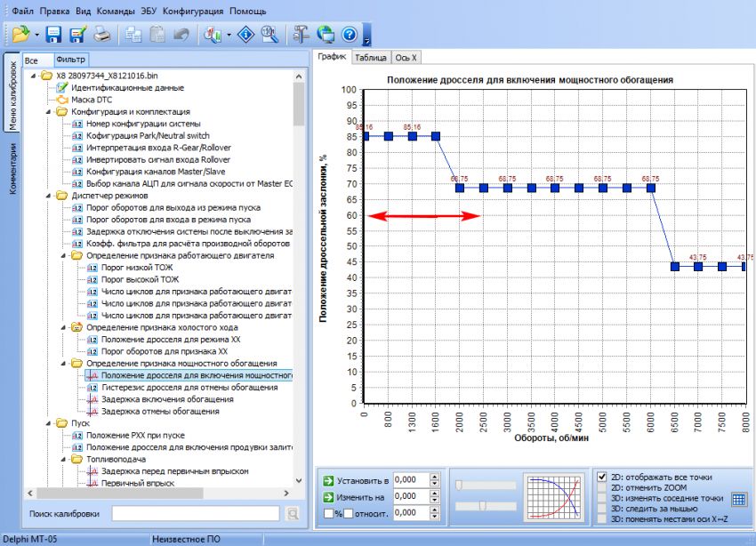Collapse the Пуск folder
Viewport: 756px width, 546px height.
tap(48, 423)
